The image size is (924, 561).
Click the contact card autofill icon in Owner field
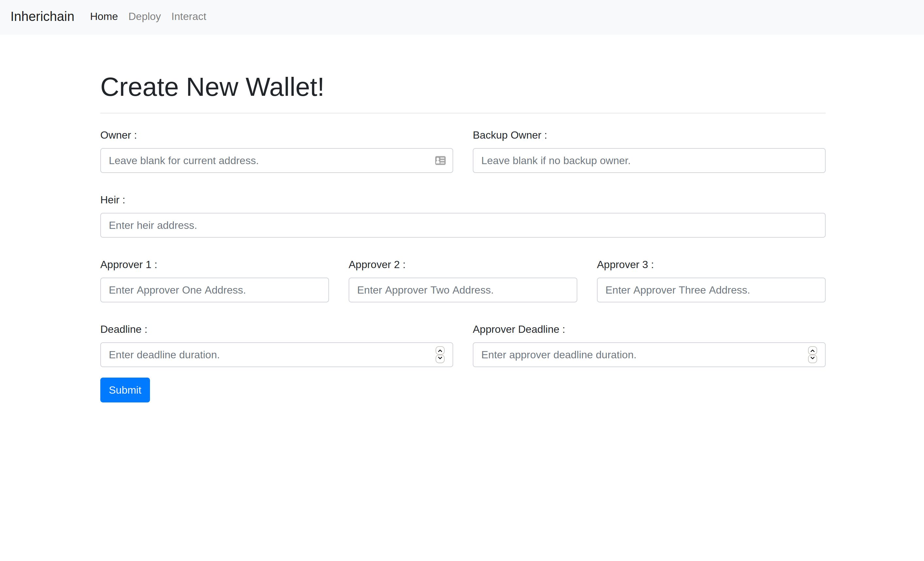click(440, 161)
